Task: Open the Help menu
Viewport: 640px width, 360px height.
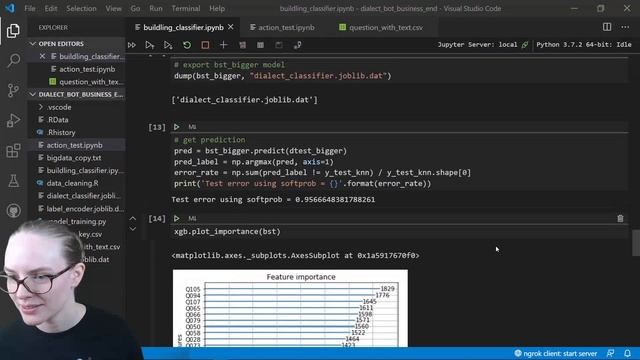Action: pos(217,8)
